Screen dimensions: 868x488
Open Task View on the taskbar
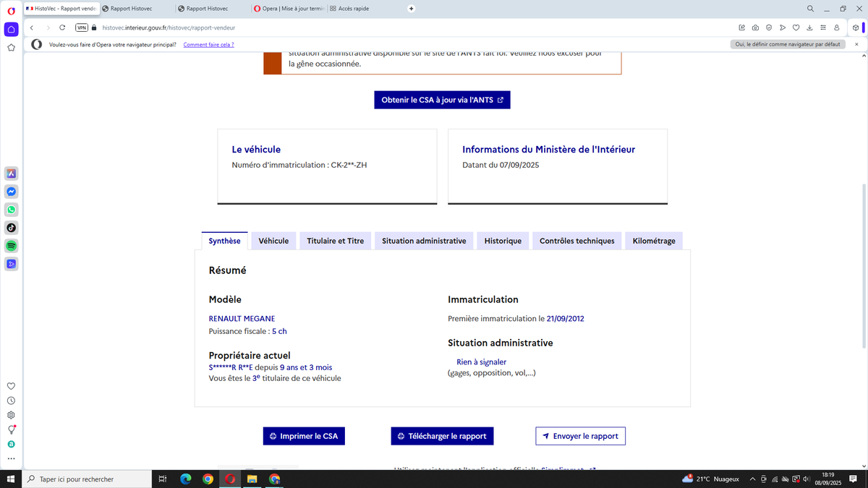click(x=163, y=479)
